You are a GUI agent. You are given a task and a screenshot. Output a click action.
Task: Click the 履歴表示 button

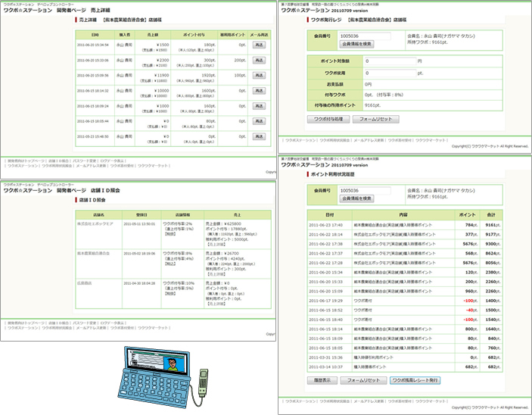click(x=322, y=379)
